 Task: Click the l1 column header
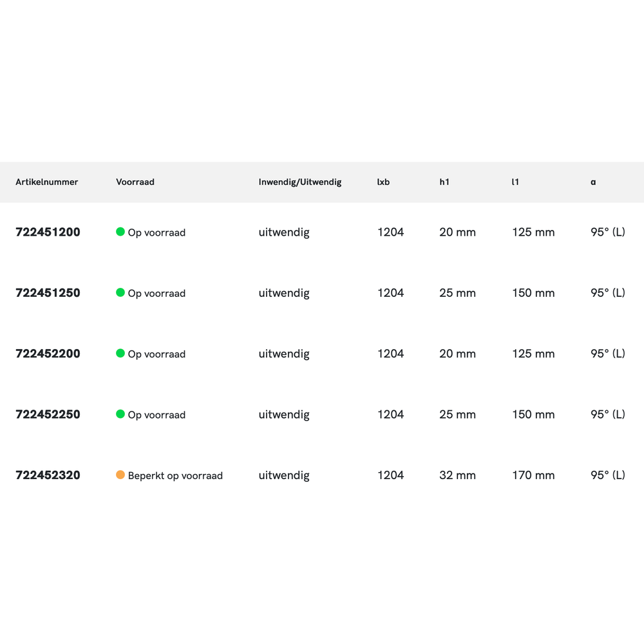(x=515, y=182)
